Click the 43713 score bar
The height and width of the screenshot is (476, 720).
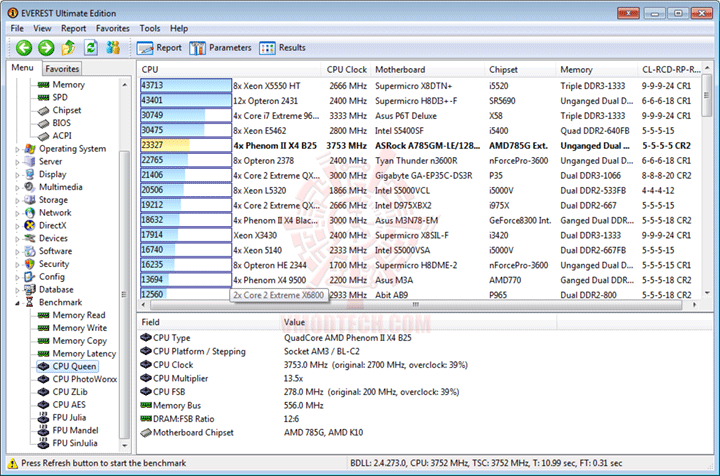tap(186, 86)
